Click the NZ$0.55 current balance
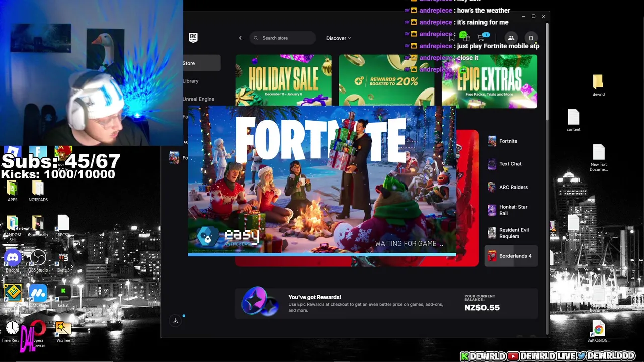 click(482, 308)
